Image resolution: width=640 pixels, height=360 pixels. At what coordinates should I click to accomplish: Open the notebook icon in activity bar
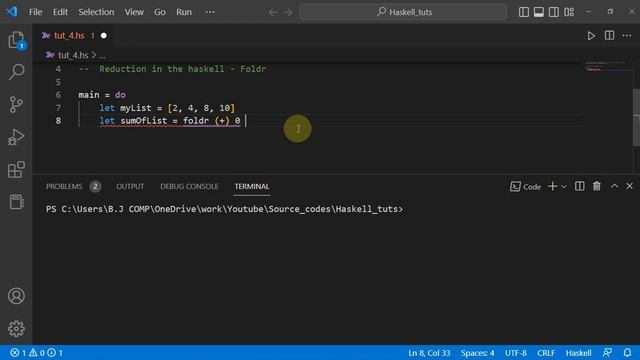(16, 202)
